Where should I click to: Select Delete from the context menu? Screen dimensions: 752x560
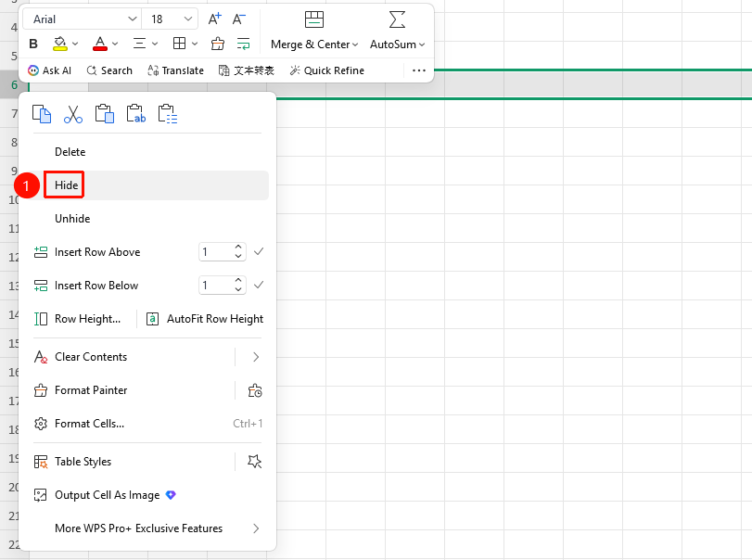click(70, 152)
